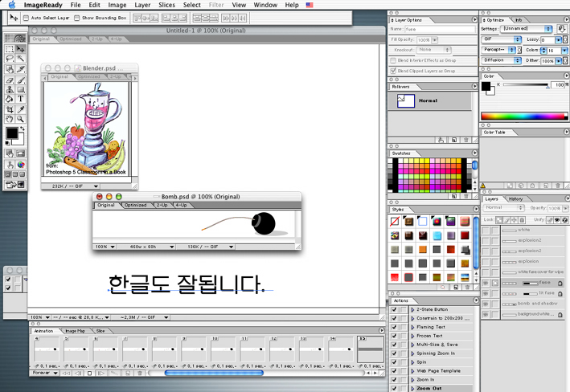Open the Optimize Settings dropdown
Viewport: 570px width, 392px height.
click(x=526, y=29)
